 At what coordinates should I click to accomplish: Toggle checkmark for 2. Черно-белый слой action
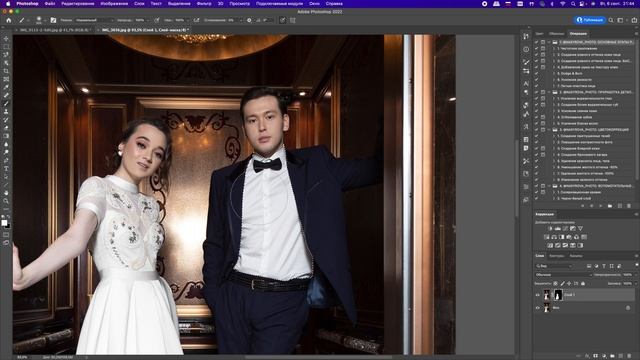[x=536, y=198]
